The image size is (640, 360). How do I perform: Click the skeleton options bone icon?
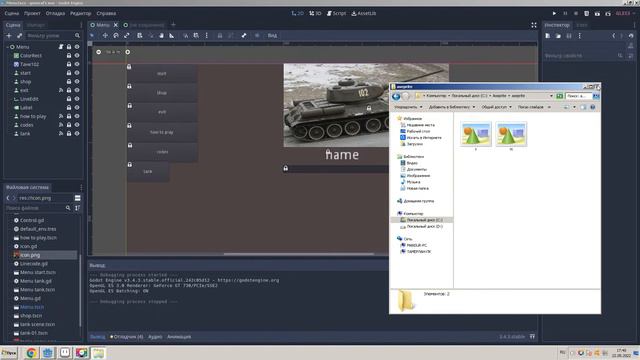tap(244, 36)
